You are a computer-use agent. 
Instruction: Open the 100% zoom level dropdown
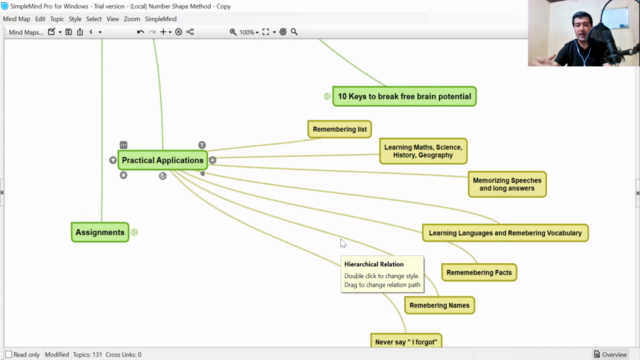pos(249,32)
